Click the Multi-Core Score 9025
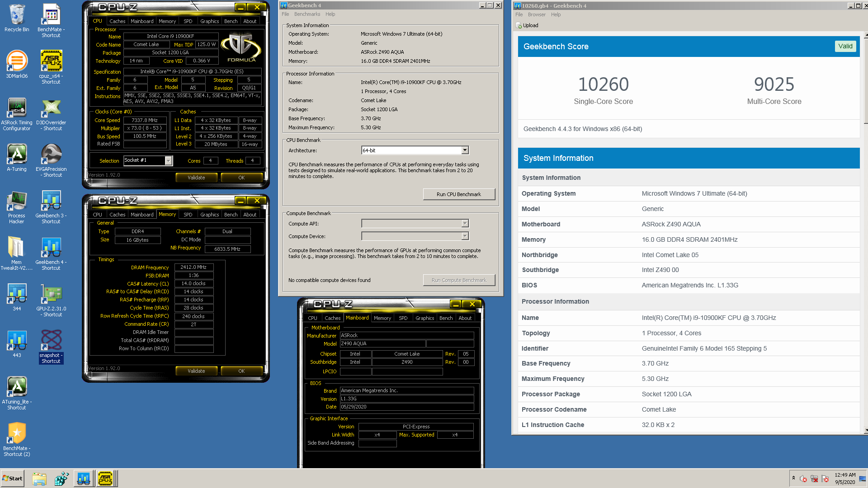The width and height of the screenshot is (868, 488). point(774,84)
